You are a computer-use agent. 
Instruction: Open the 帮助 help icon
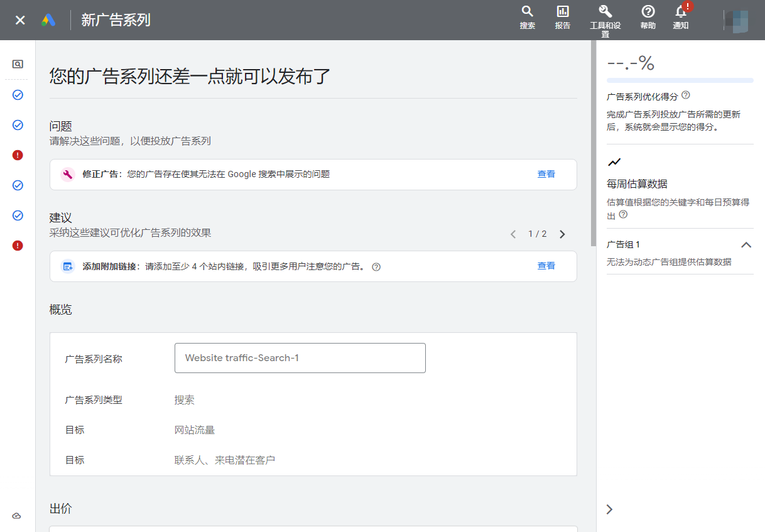pos(648,17)
